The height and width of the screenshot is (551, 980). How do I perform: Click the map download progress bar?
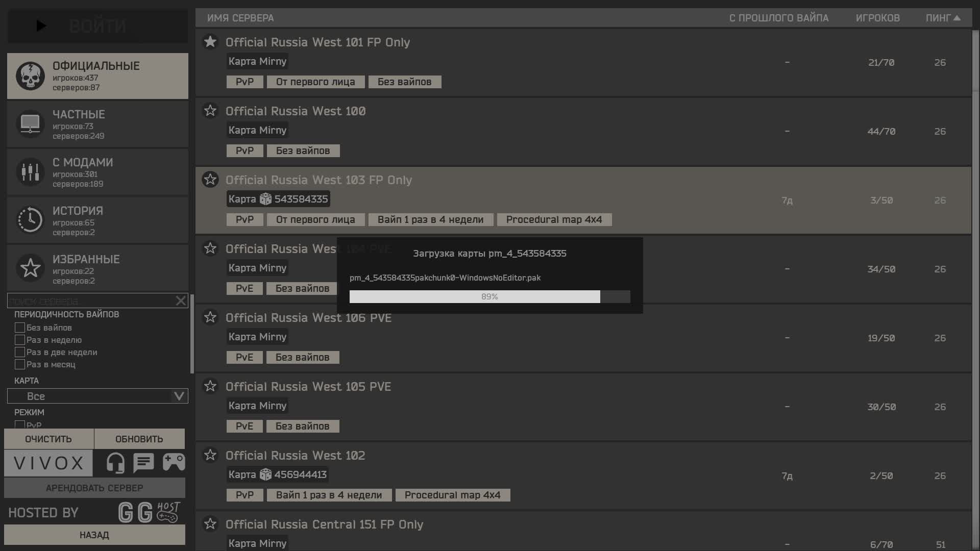pyautogui.click(x=489, y=297)
